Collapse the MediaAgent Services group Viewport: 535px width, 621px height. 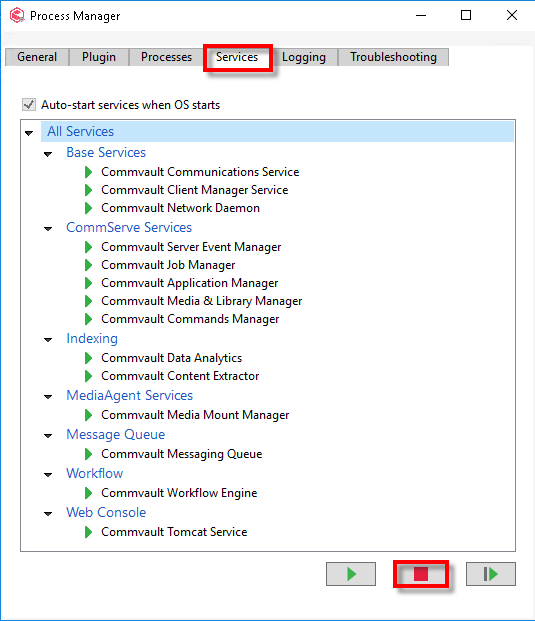click(48, 397)
